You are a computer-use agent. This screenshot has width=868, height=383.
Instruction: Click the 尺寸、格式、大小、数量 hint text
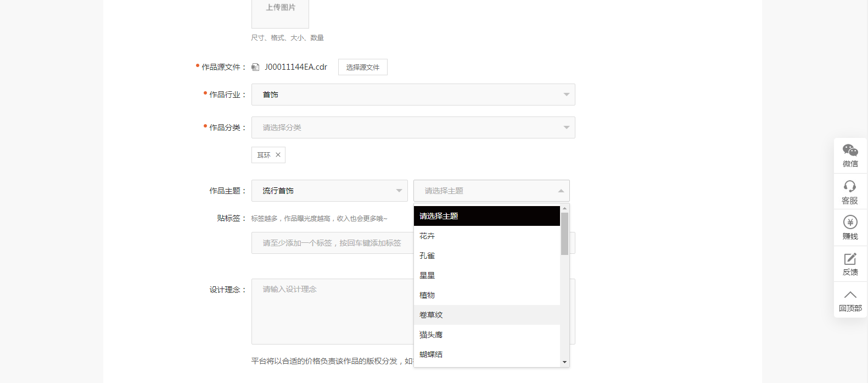[288, 38]
